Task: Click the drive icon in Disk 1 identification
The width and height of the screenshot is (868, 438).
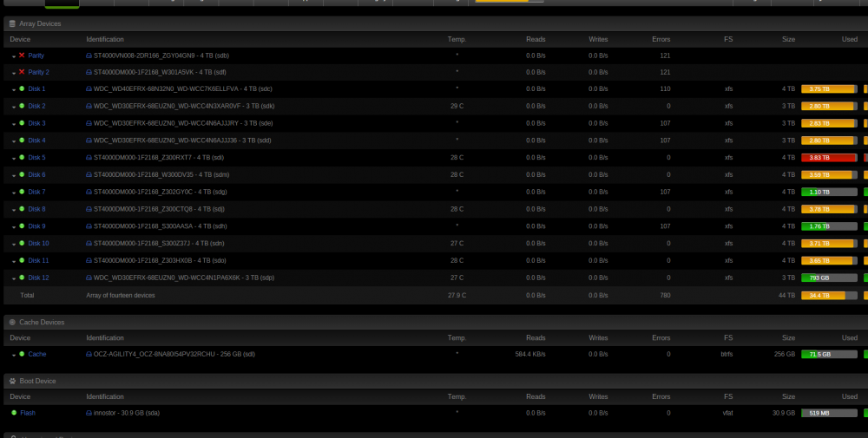Action: [89, 89]
